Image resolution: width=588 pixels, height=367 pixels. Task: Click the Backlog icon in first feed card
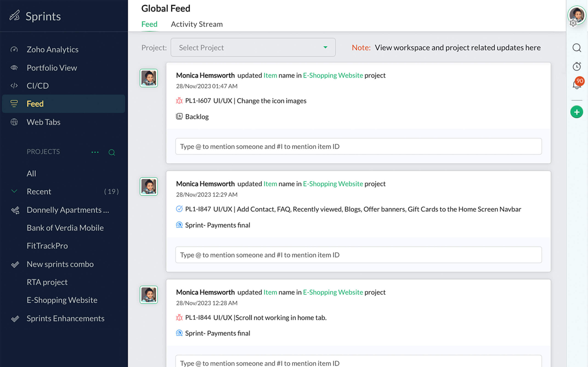pos(179,116)
